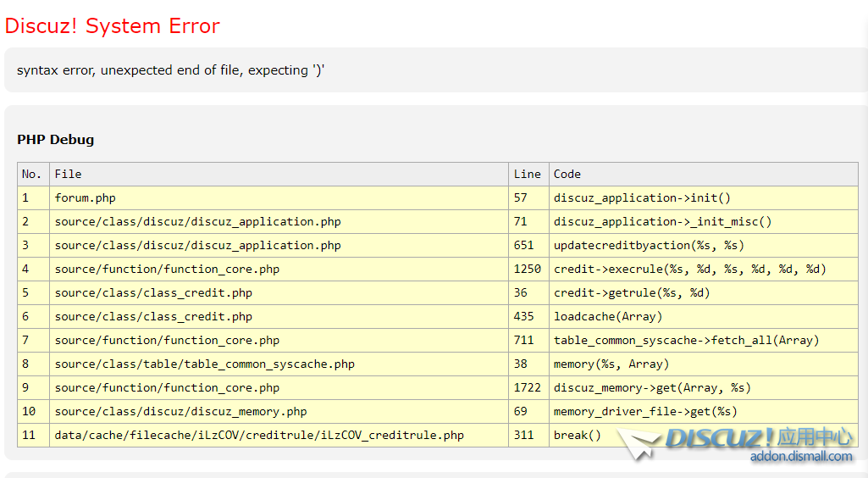Click line number 711 cell
Screen dimensions: 868x478
(528, 341)
